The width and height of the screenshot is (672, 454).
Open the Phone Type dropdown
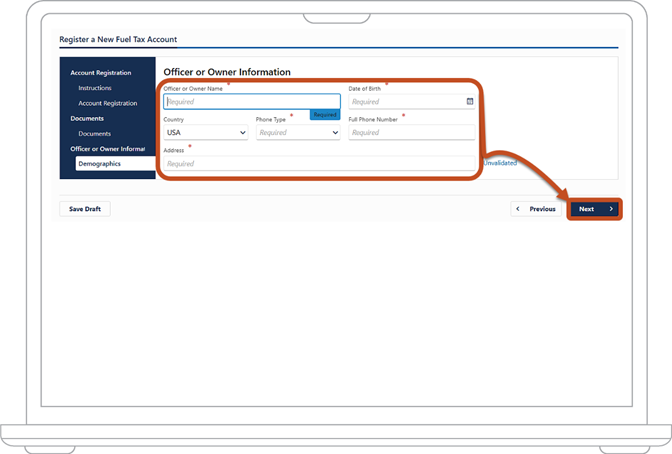298,132
